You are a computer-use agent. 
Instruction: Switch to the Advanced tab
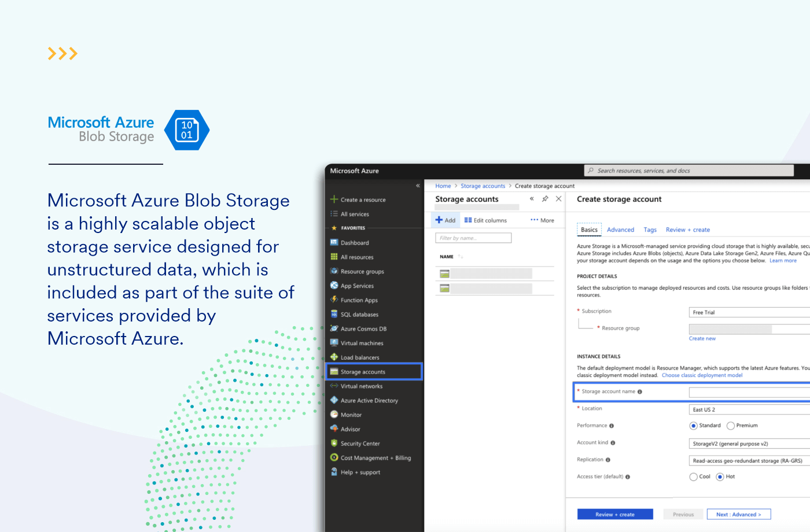point(620,230)
